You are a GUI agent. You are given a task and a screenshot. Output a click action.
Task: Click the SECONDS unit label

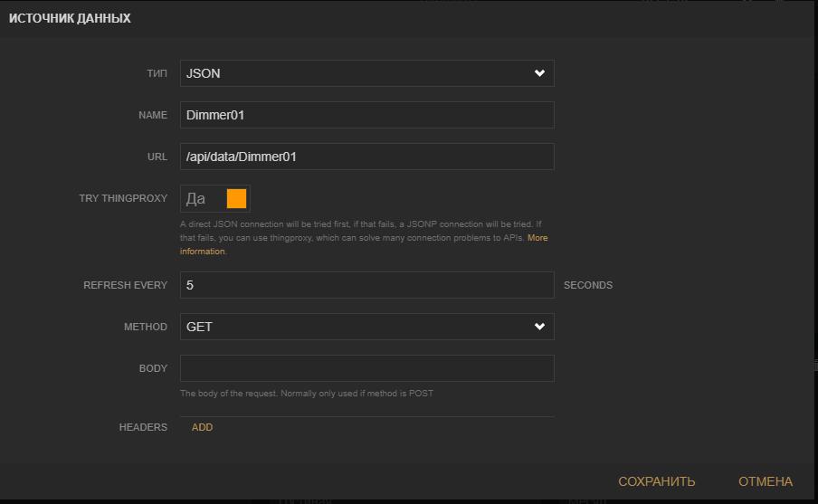click(588, 285)
